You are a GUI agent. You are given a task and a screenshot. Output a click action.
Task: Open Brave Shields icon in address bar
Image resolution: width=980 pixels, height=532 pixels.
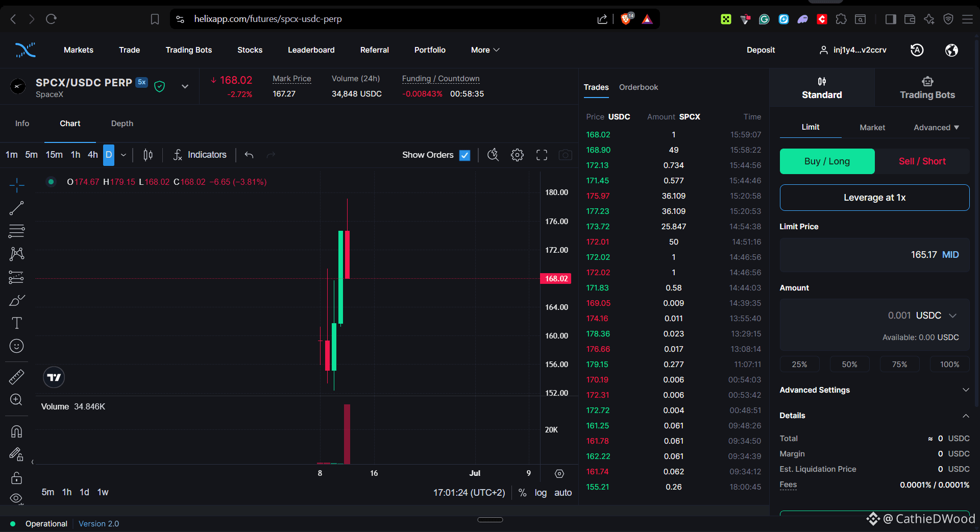pos(626,19)
